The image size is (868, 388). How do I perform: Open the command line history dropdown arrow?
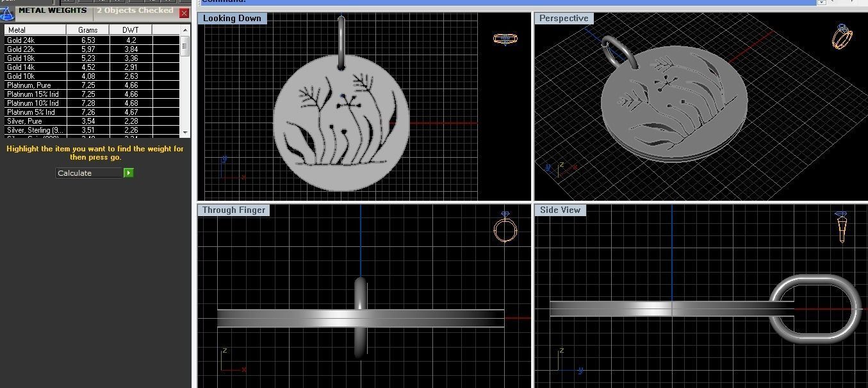pos(821,3)
